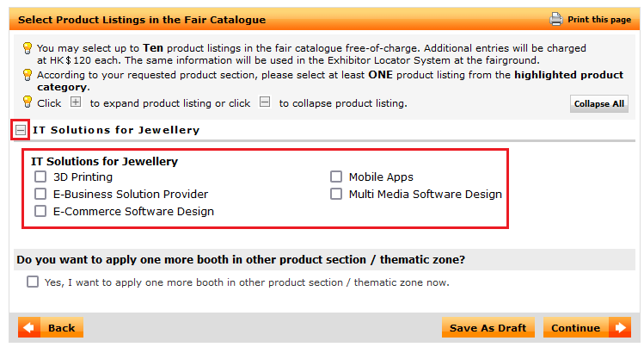Select the Mobile Apps checkbox
The height and width of the screenshot is (347, 644).
(336, 177)
